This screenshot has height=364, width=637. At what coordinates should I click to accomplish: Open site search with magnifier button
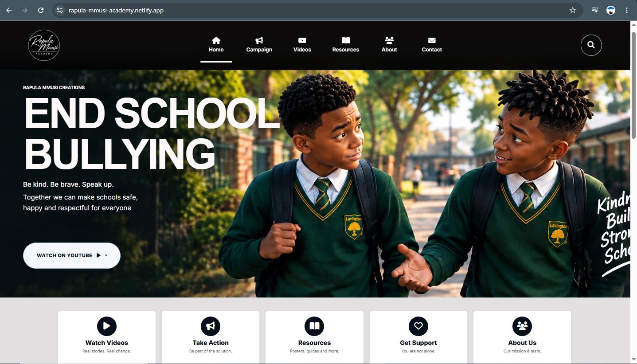tap(591, 45)
